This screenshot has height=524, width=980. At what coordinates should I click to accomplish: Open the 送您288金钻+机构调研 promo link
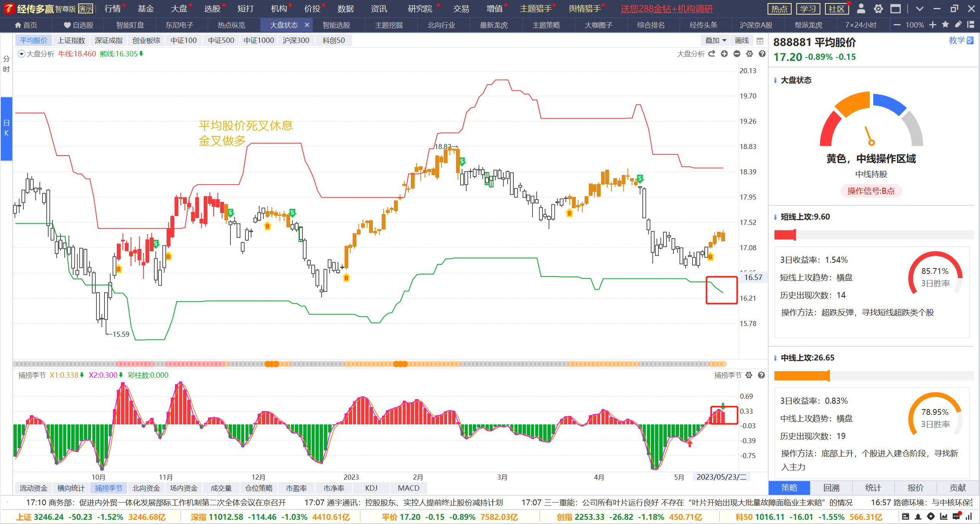666,8
